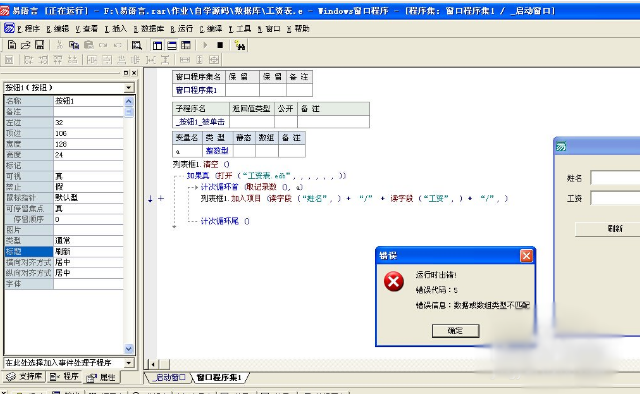Toggle the status panel layout icon
This screenshot has height=394, width=640.
coord(172,45)
